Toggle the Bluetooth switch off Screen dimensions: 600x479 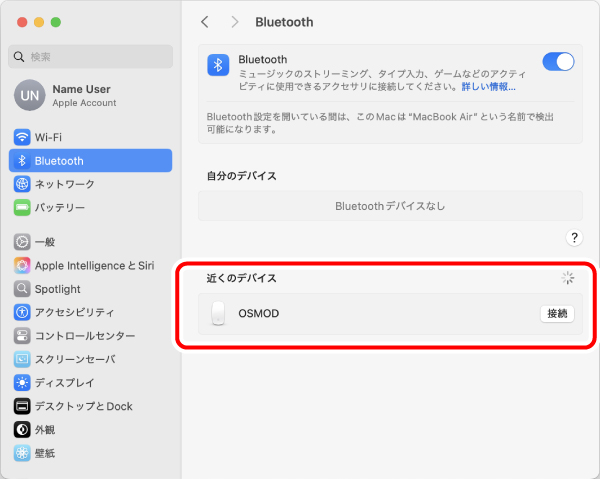(x=558, y=62)
